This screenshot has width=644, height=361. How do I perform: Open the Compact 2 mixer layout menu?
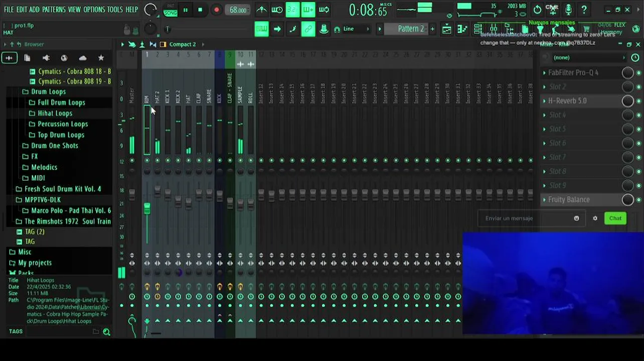click(183, 44)
